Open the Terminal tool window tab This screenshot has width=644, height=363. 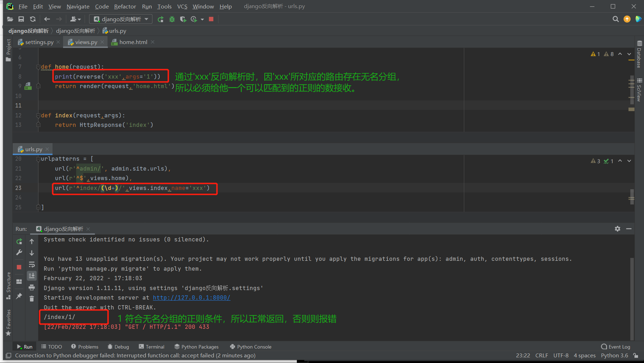[x=152, y=347]
